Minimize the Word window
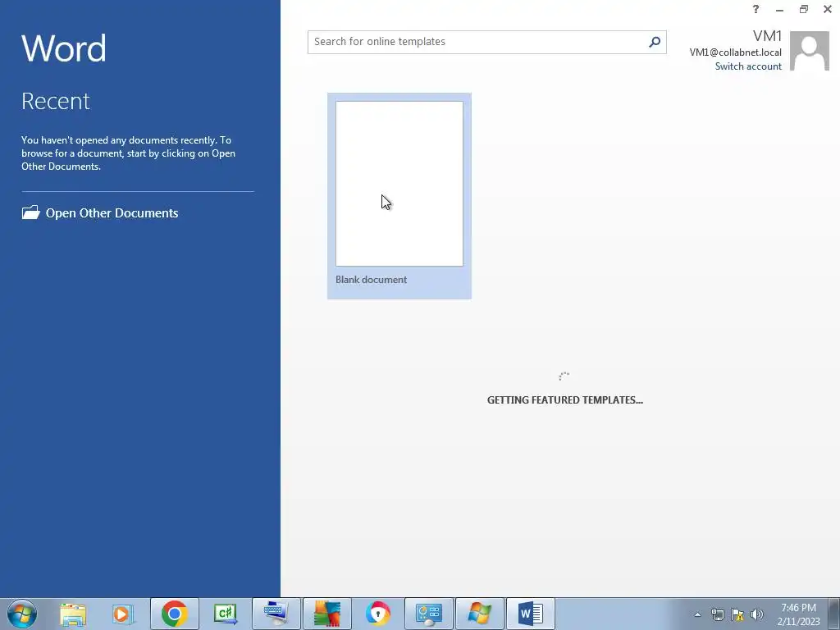Image resolution: width=840 pixels, height=630 pixels. point(779,9)
